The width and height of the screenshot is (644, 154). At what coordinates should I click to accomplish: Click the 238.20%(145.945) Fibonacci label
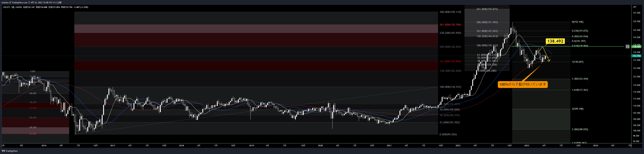(x=450, y=33)
